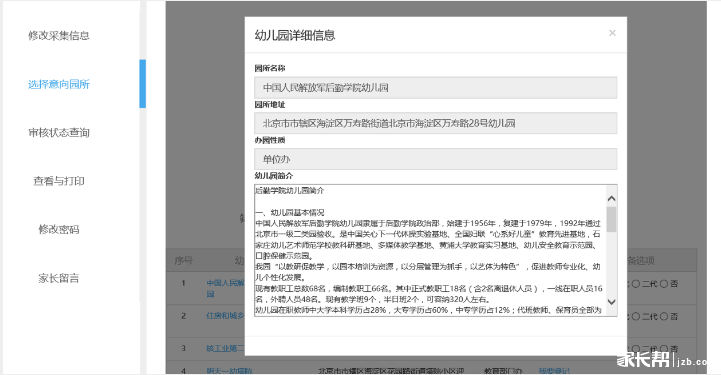Click the 幼儿园简介 label

coord(274,176)
